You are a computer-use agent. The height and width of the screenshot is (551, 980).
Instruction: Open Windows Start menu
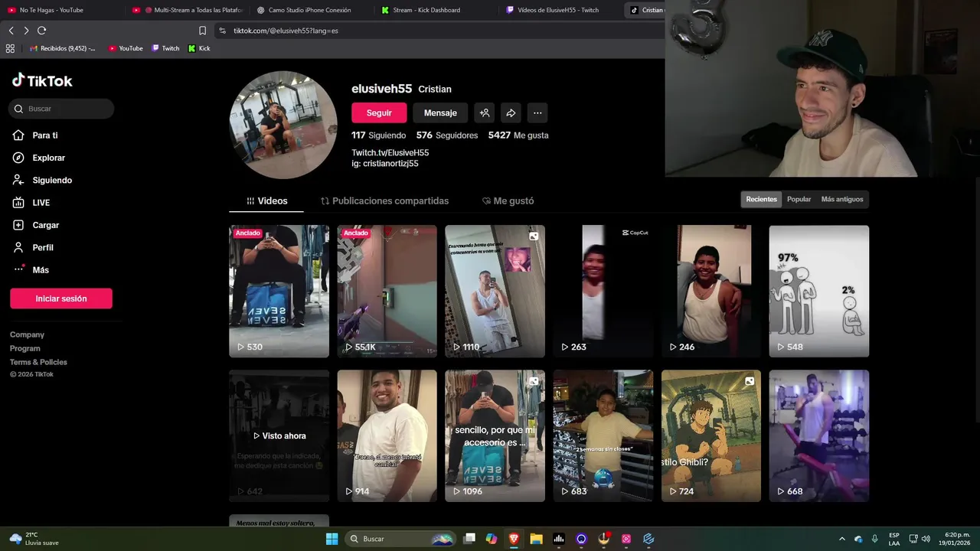(332, 539)
